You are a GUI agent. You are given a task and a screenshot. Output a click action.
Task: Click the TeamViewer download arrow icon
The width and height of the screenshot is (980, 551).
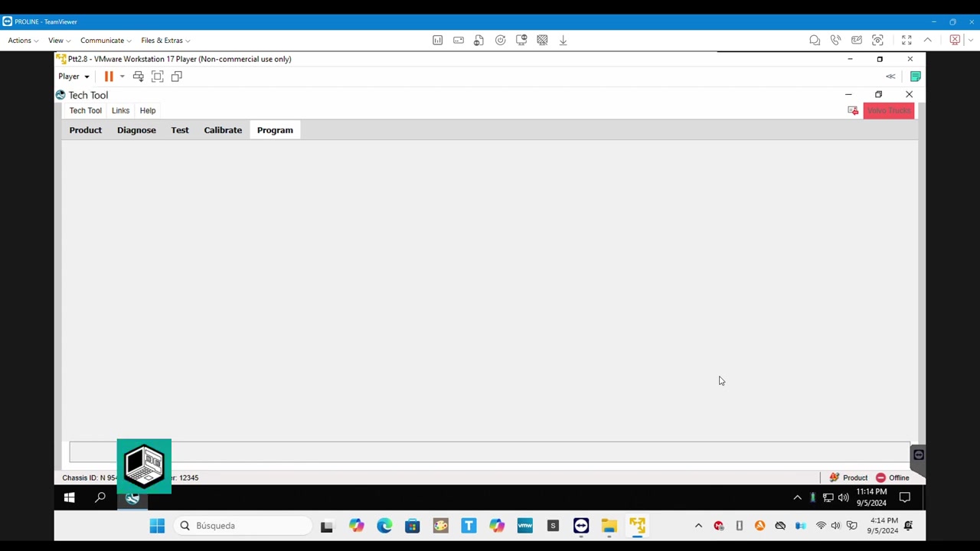coord(563,41)
